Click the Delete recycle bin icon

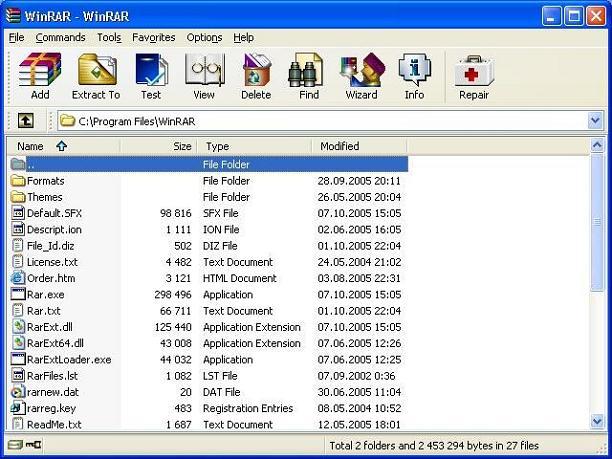point(256,70)
